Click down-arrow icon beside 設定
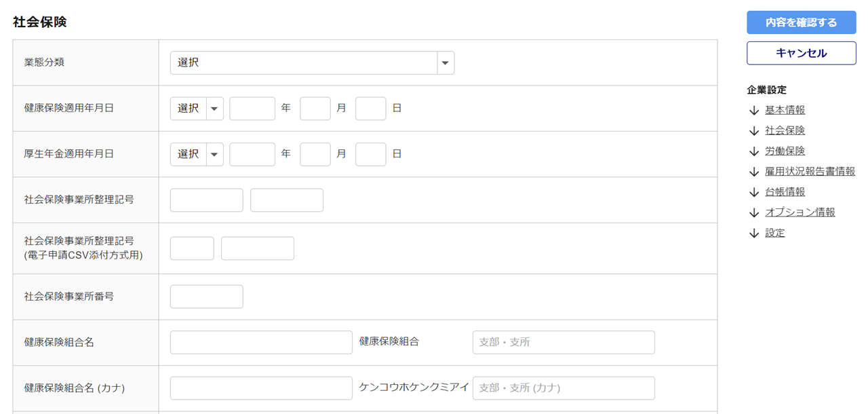 click(x=753, y=233)
